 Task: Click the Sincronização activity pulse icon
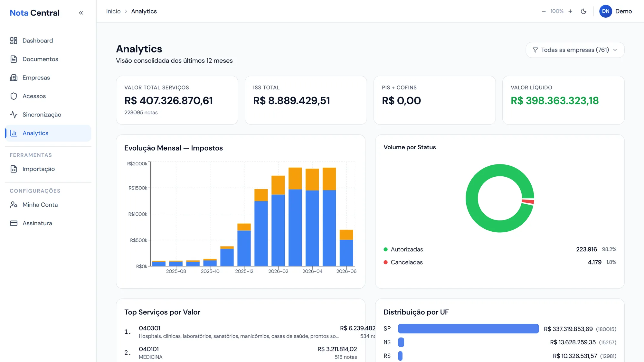pyautogui.click(x=14, y=115)
